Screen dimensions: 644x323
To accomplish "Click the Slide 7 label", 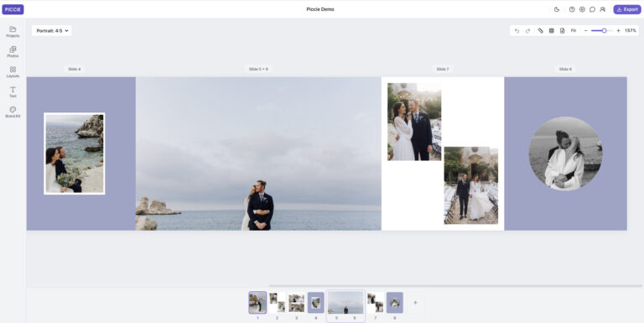I will tap(443, 69).
